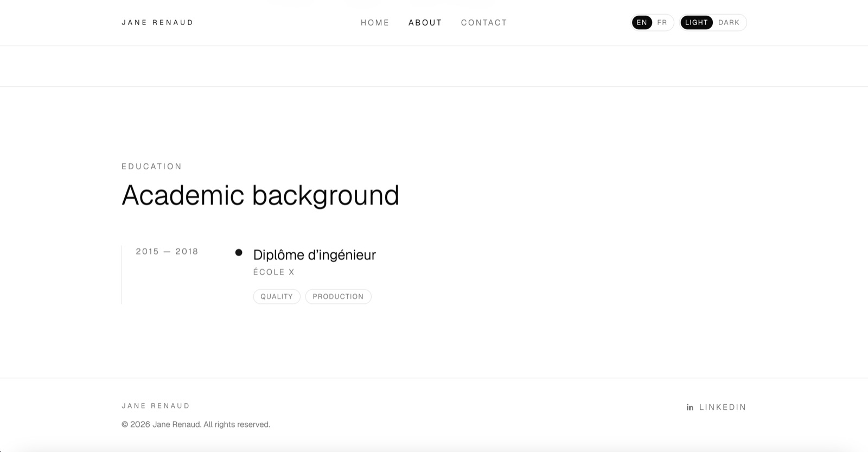Navigate to the CONTACT page
Screen dimensions: 868x452
click(484, 22)
